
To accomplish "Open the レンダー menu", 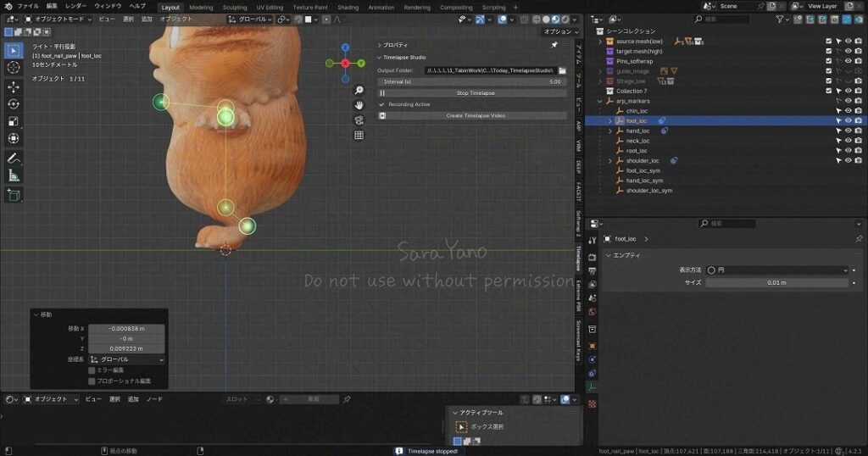I will [x=75, y=6].
